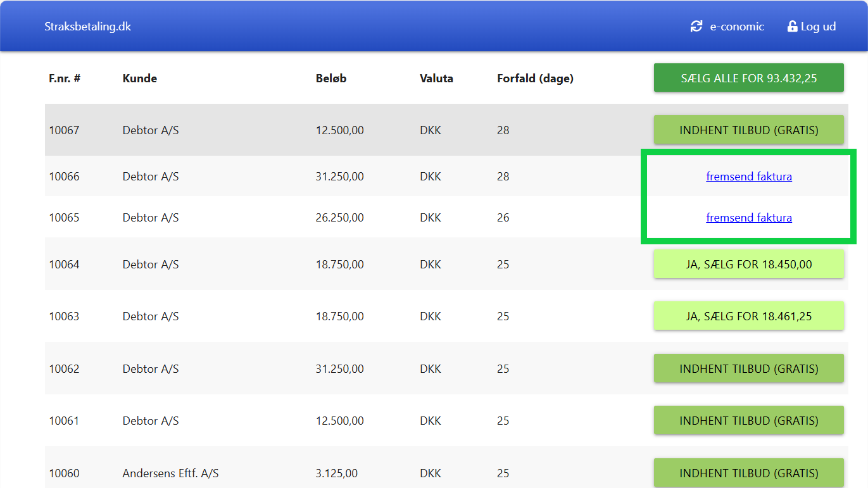Click the Kunde column header

coord(139,78)
